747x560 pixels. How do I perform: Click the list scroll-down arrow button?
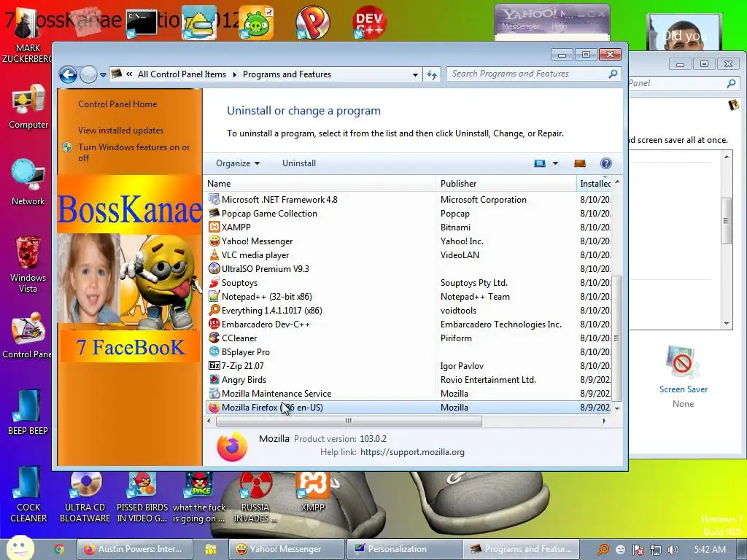(617, 408)
